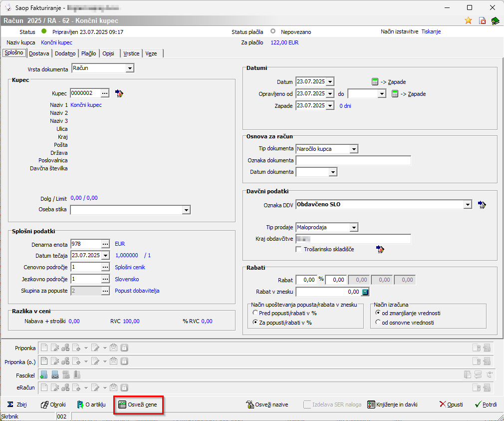The image size is (504, 421).
Task: Expand Oznaka DDV dropdown
Action: click(468, 205)
